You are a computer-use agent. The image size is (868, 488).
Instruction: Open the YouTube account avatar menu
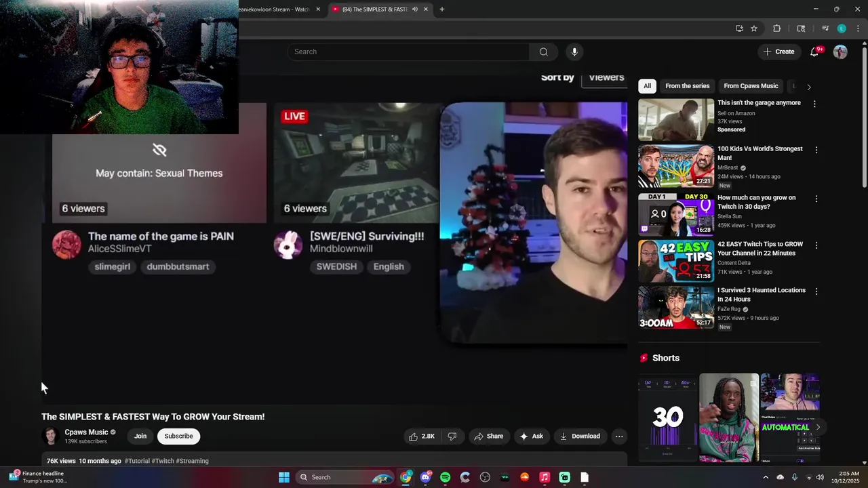pos(840,52)
